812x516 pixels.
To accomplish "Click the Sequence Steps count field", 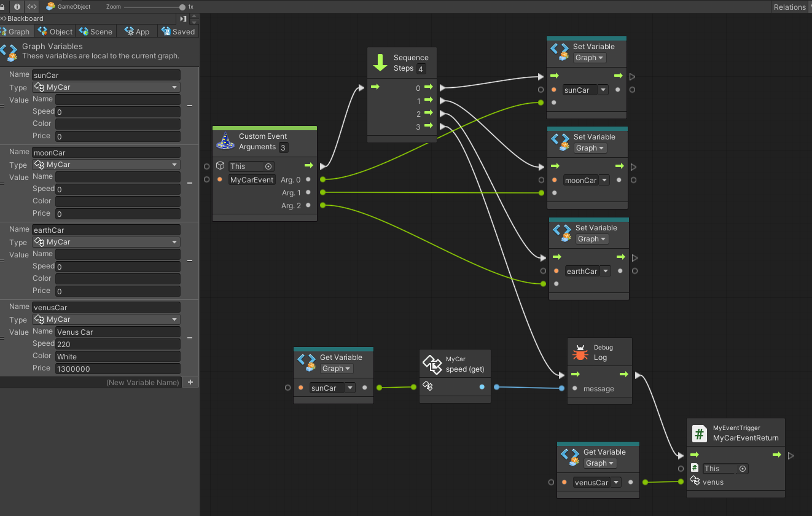I will coord(421,69).
